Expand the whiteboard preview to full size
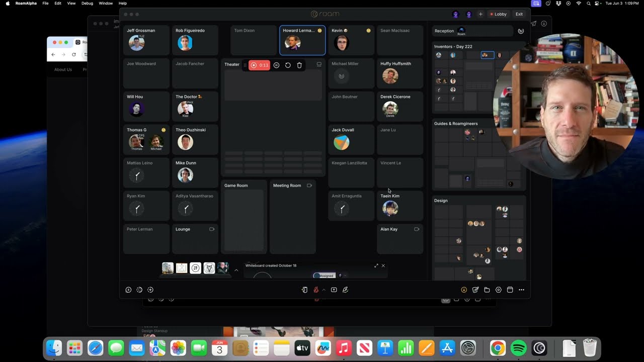Screen dimensions: 644x362 click(376, 265)
